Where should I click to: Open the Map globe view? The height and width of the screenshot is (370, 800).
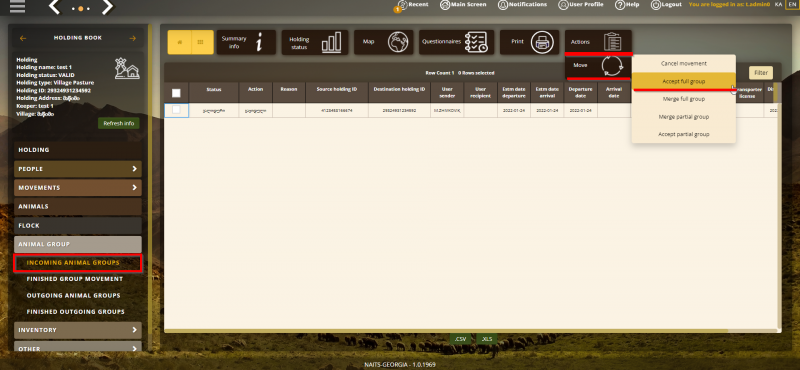[384, 42]
